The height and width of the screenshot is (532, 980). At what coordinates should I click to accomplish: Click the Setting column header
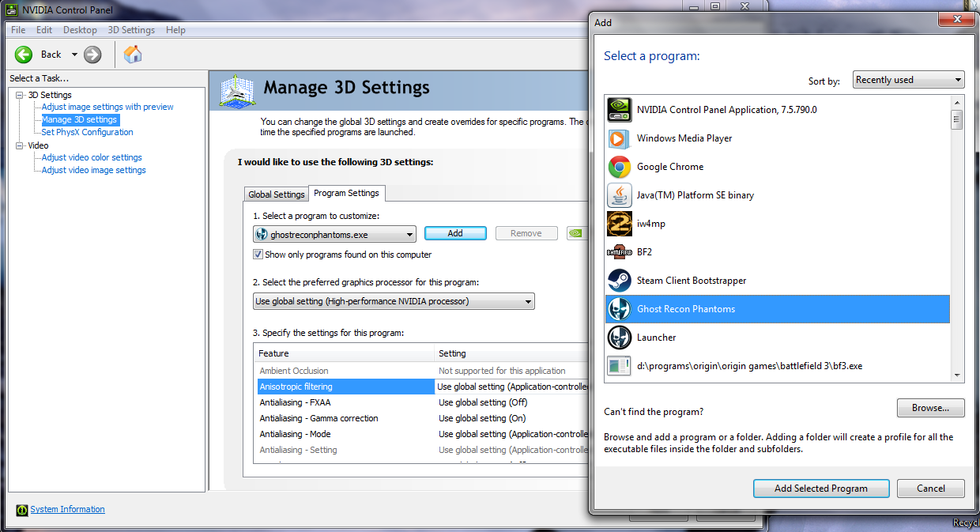pyautogui.click(x=512, y=353)
